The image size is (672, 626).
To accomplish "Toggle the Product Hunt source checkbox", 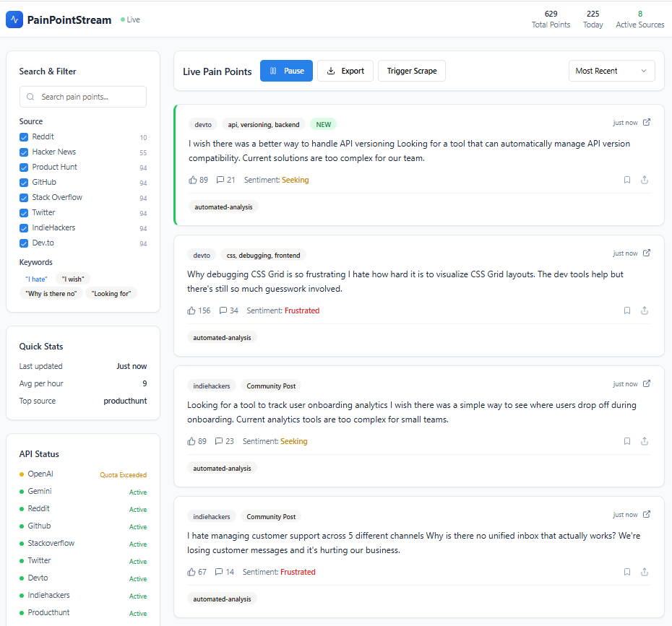I will coord(24,168).
